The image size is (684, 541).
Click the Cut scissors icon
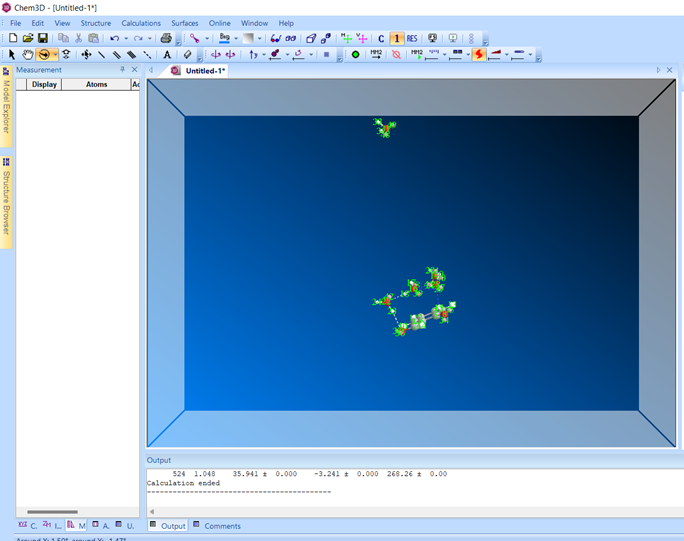coord(79,38)
